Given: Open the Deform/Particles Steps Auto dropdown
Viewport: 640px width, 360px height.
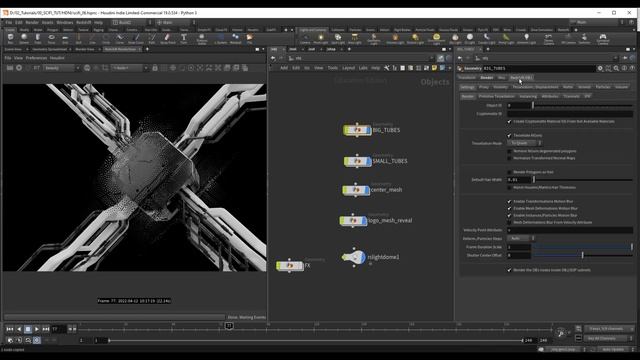Looking at the screenshot, I should pyautogui.click(x=521, y=238).
